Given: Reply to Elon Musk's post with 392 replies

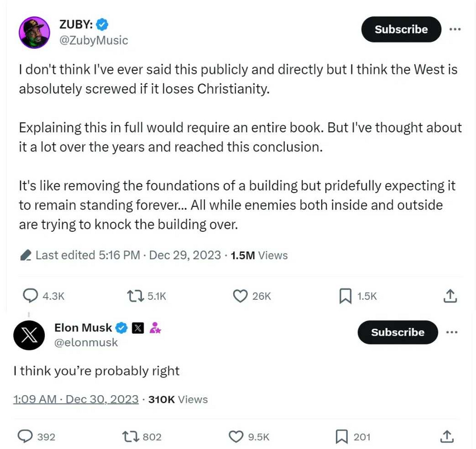Looking at the screenshot, I should click(x=25, y=437).
